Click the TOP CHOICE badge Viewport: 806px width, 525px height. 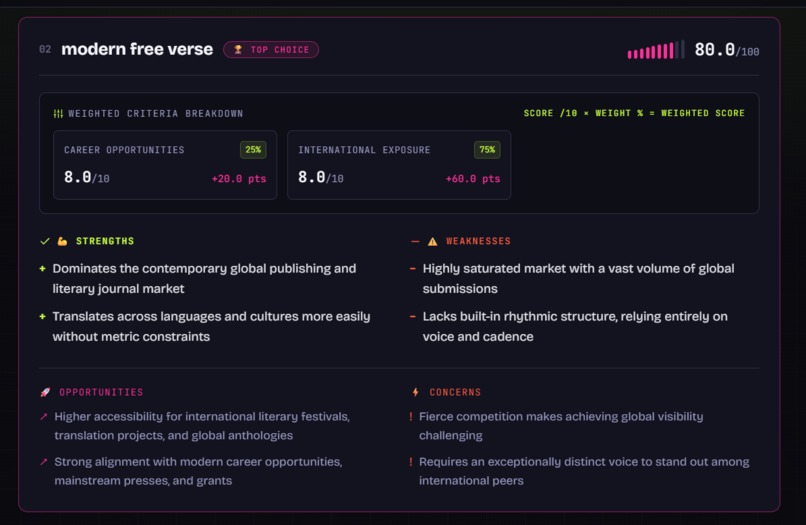(x=271, y=49)
